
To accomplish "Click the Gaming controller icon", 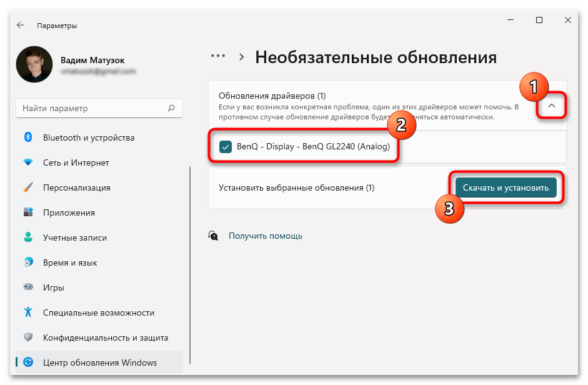I will [28, 287].
